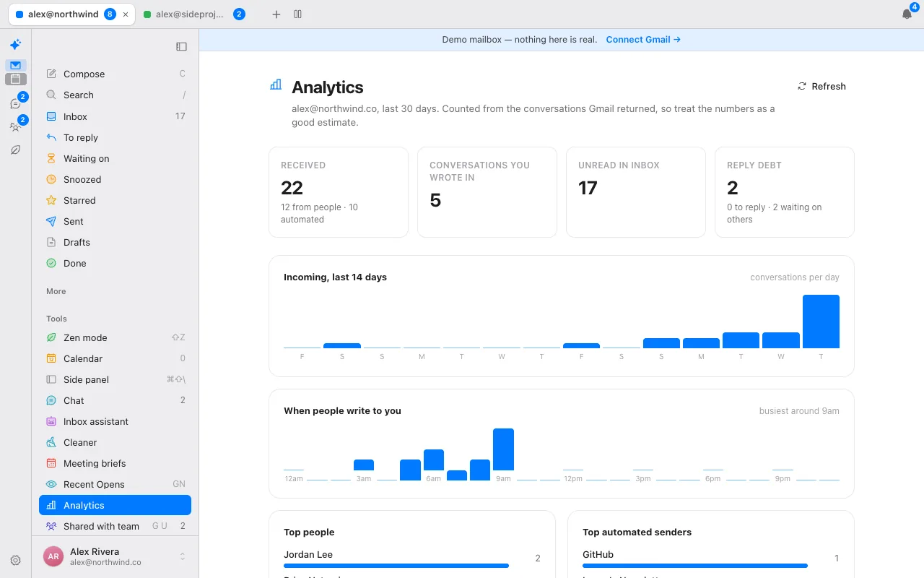924x578 pixels.
Task: Expand the Alex Rivera account switcher
Action: point(115,556)
